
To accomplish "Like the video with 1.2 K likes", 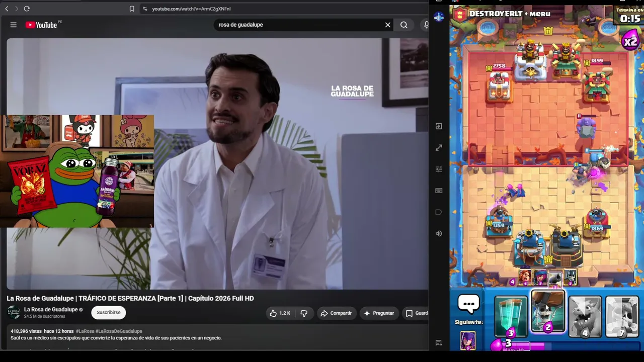I will pyautogui.click(x=280, y=313).
